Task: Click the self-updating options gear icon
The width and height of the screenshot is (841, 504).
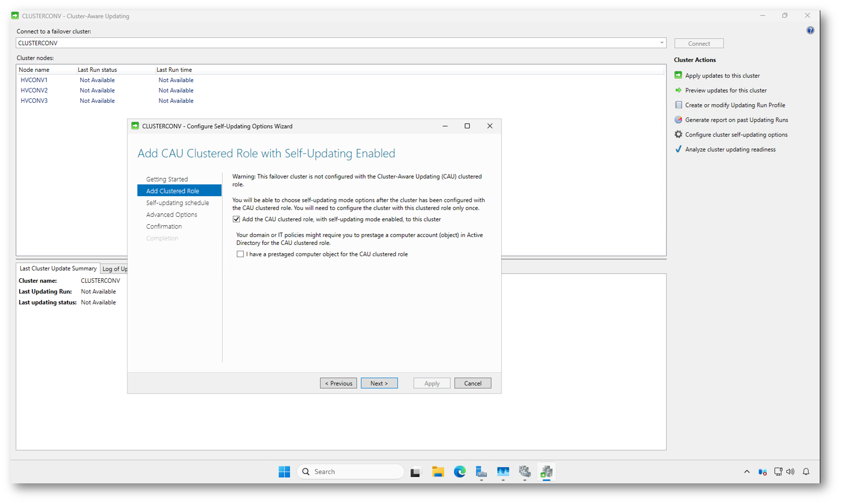Action: (x=678, y=134)
